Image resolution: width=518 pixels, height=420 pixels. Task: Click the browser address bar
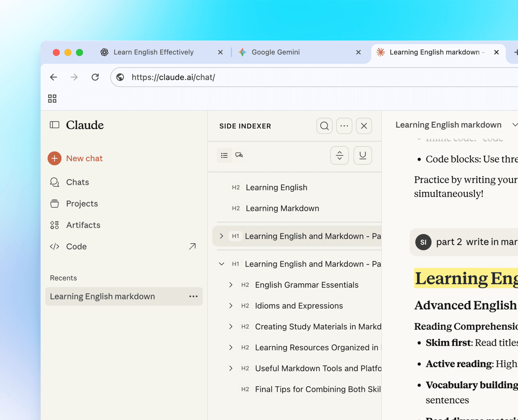(243, 77)
